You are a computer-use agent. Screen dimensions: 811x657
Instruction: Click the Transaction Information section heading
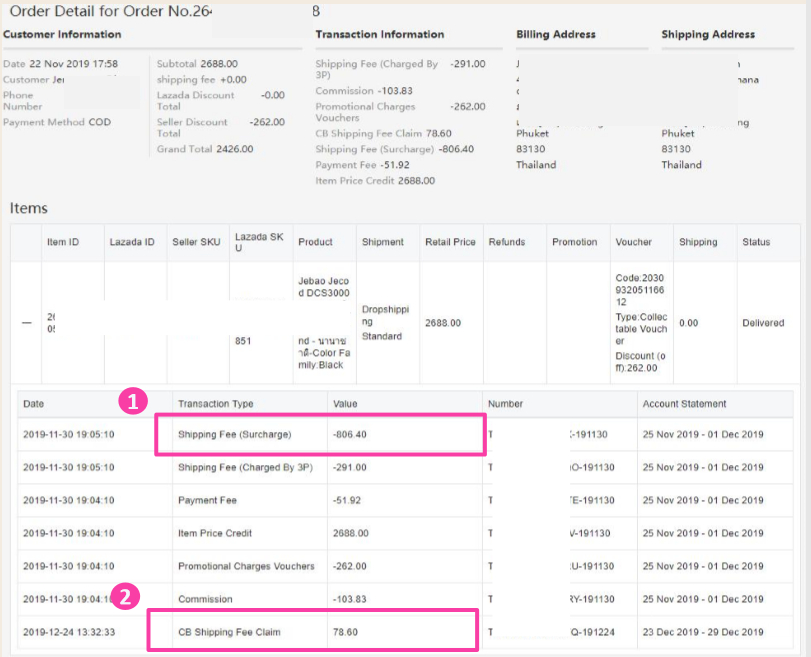380,34
